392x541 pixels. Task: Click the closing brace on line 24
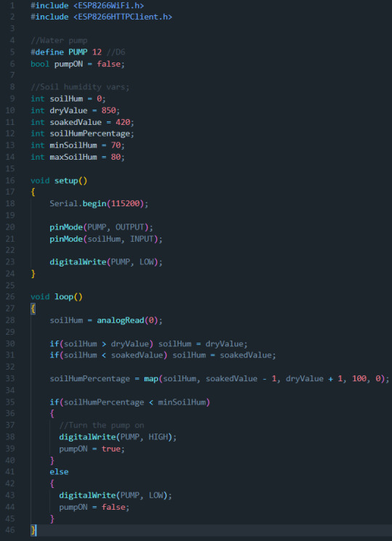click(33, 274)
